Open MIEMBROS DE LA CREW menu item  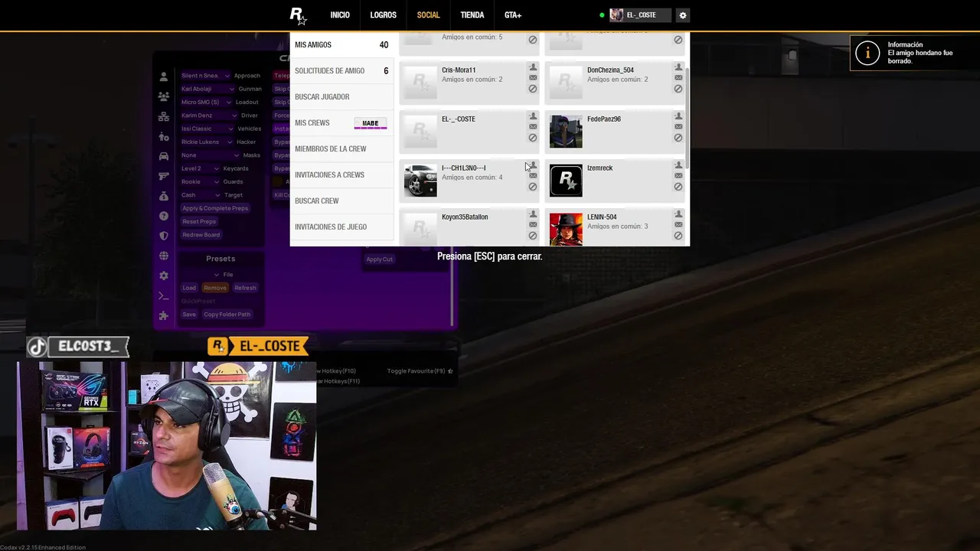tap(341, 149)
